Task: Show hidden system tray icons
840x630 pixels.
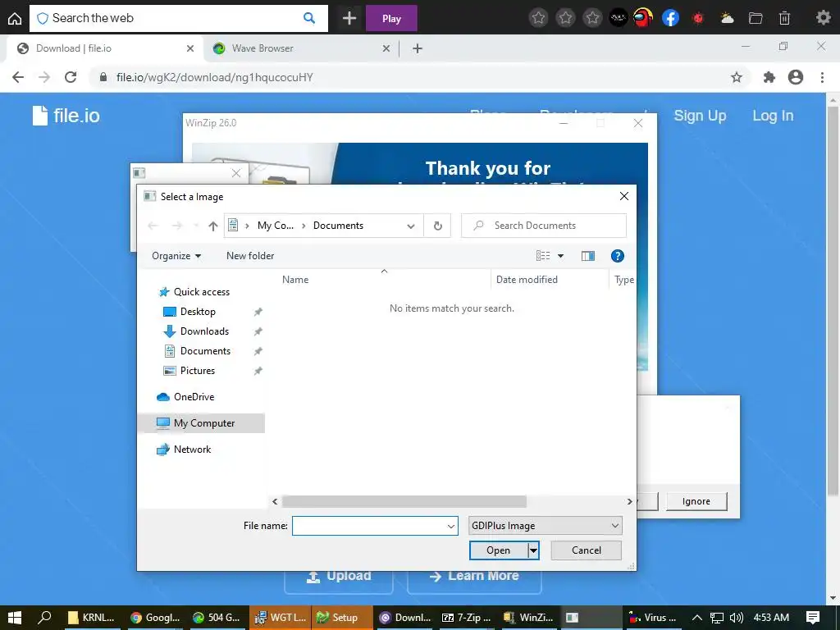Action: click(x=697, y=617)
